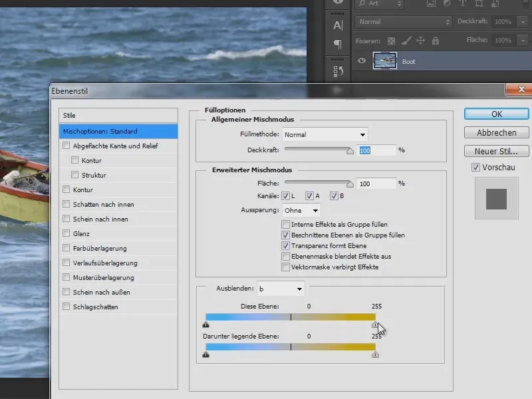Click the gray style preview swatch
Screen dimensions: 532x399
tap(496, 199)
